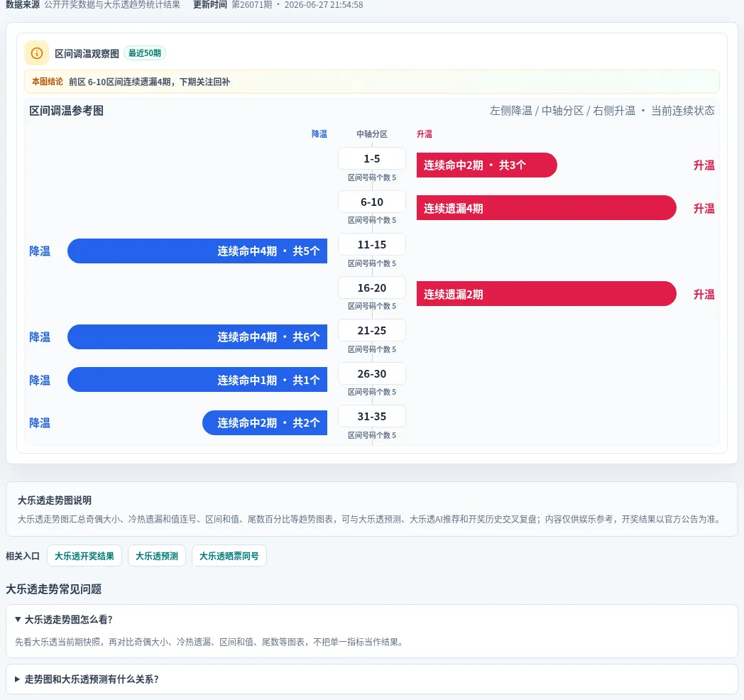
Task: Select the 31-35 zone box
Action: (372, 416)
